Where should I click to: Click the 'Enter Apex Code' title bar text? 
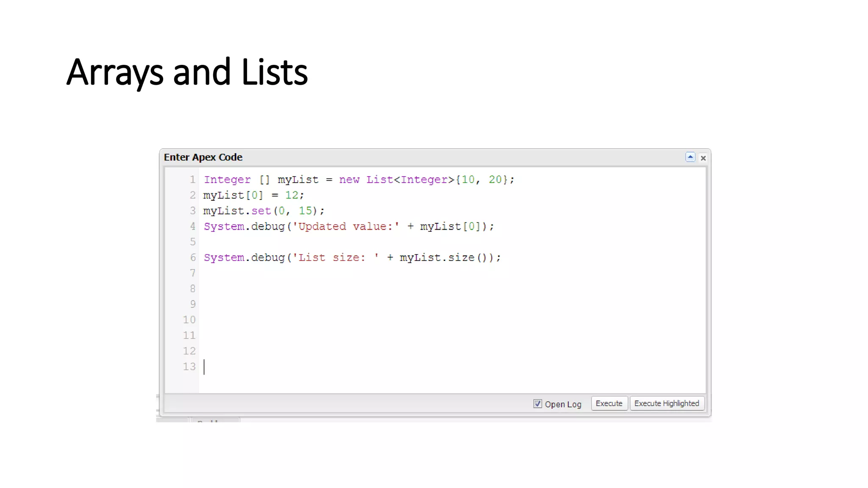[x=203, y=157]
